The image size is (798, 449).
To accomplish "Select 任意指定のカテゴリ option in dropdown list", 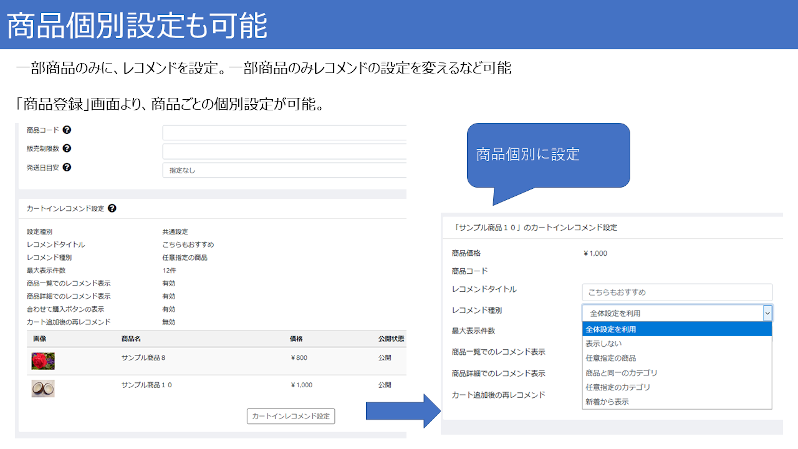I will (x=677, y=387).
